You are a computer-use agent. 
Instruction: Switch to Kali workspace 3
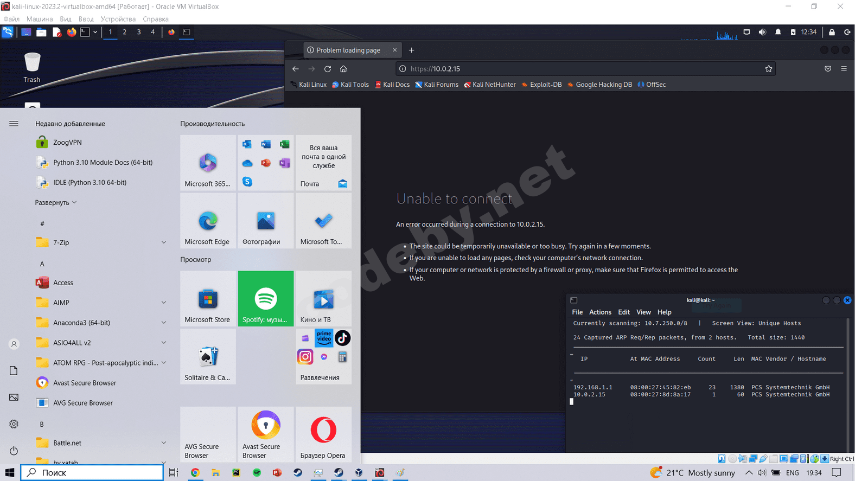tap(139, 32)
